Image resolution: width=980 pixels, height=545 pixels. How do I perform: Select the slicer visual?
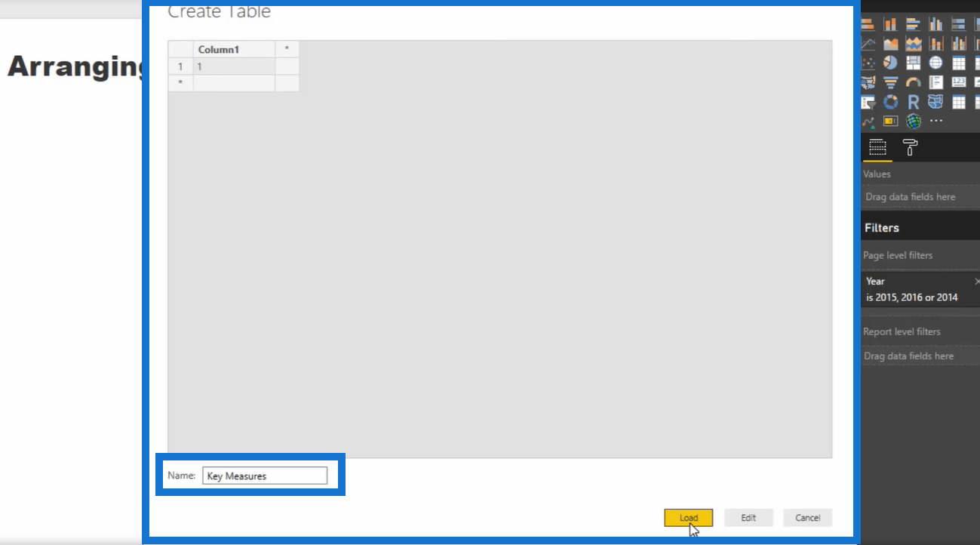click(x=868, y=102)
